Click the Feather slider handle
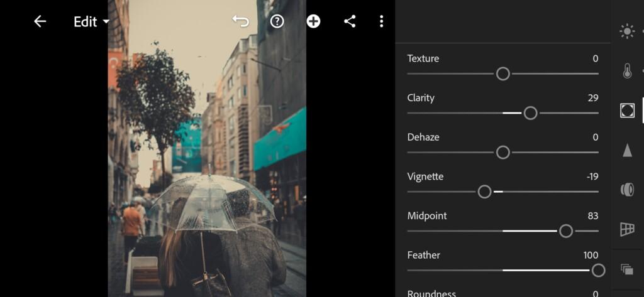The height and width of the screenshot is (297, 644). click(599, 271)
